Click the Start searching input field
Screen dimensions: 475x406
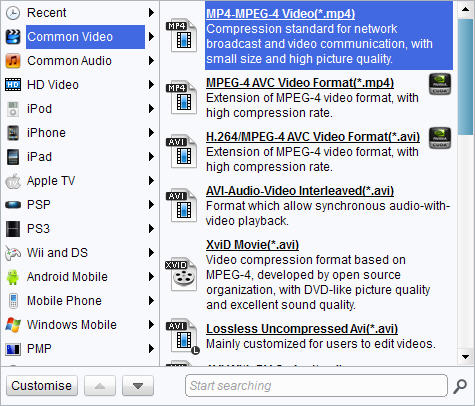point(316,386)
